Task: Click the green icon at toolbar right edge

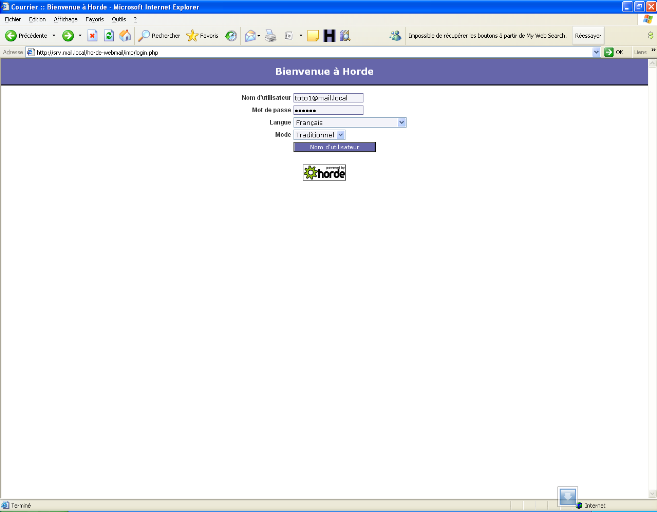Action: click(x=650, y=36)
